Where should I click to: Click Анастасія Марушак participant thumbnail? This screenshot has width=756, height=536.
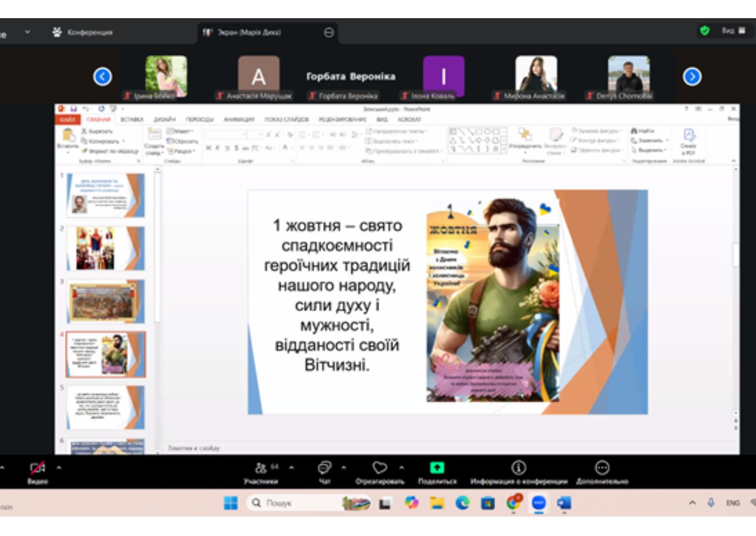[x=259, y=77]
